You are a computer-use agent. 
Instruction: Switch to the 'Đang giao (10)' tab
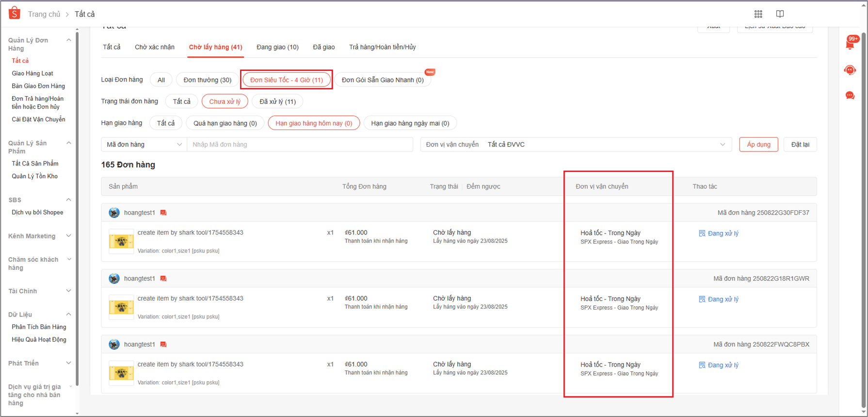[277, 47]
